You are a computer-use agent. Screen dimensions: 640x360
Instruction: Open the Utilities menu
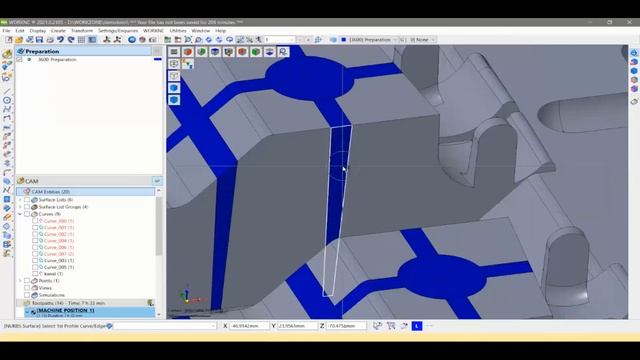point(178,31)
